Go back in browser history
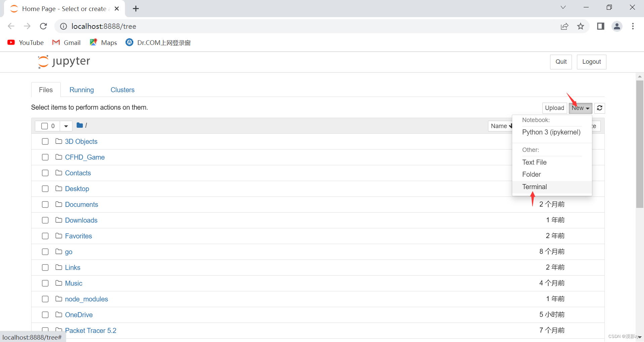This screenshot has width=644, height=342. coord(11,26)
